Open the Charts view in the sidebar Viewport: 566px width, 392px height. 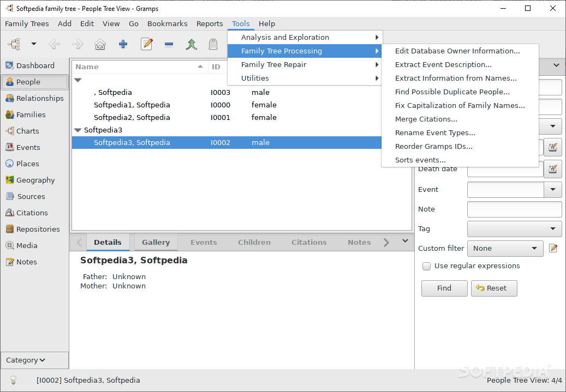(x=34, y=131)
